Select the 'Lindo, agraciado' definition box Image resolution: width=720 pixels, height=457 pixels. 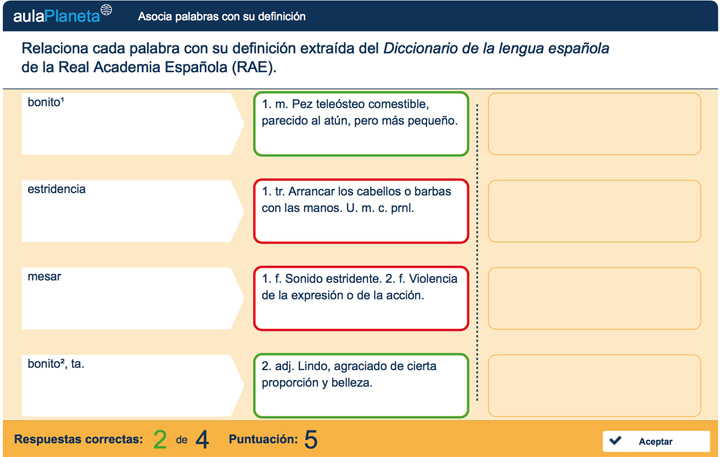pos(361,386)
